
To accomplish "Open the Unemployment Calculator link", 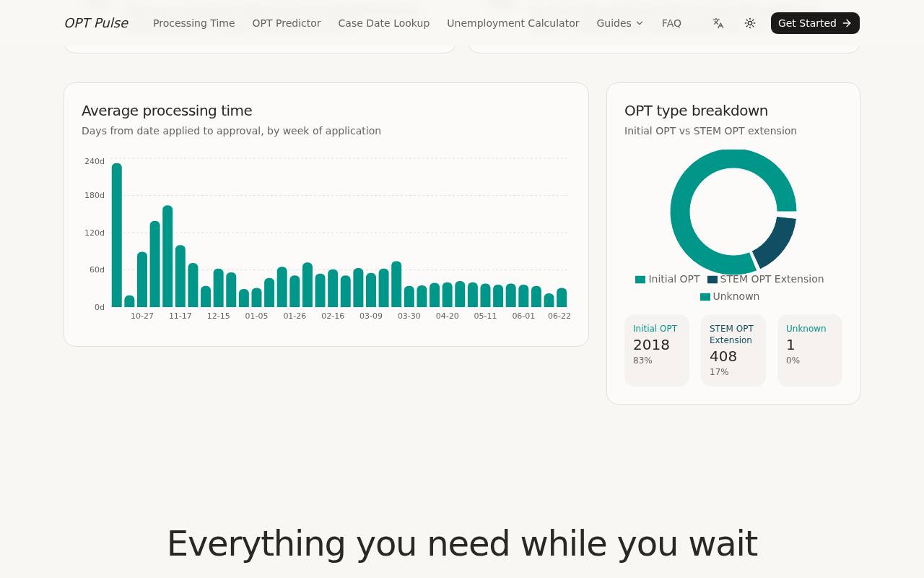I will click(513, 23).
